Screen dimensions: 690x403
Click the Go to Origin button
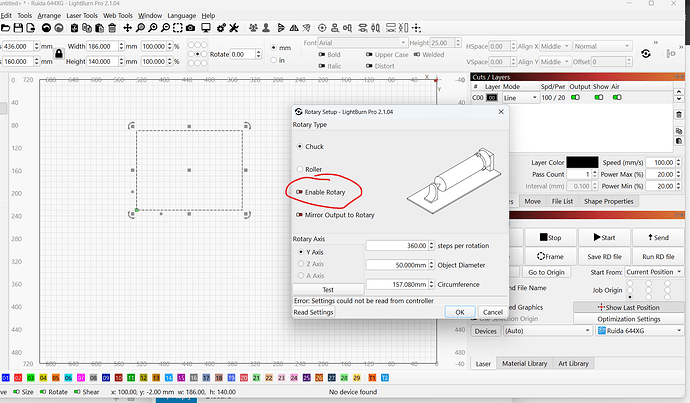click(x=546, y=272)
